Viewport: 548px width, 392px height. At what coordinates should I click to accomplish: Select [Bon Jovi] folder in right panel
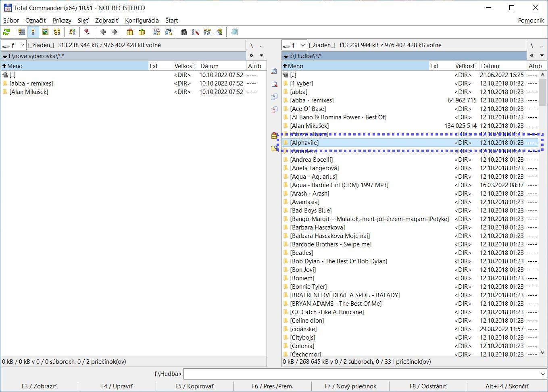pos(410,269)
